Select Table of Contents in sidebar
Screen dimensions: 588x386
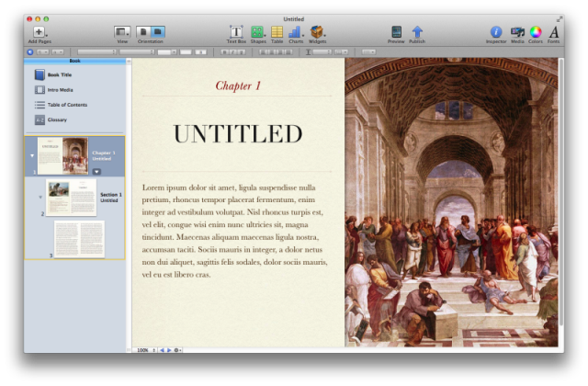[65, 105]
